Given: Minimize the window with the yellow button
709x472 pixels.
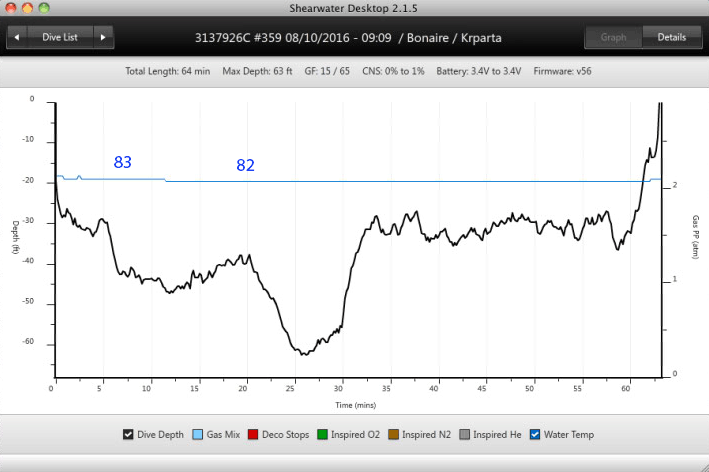Looking at the screenshot, I should tap(28, 8).
